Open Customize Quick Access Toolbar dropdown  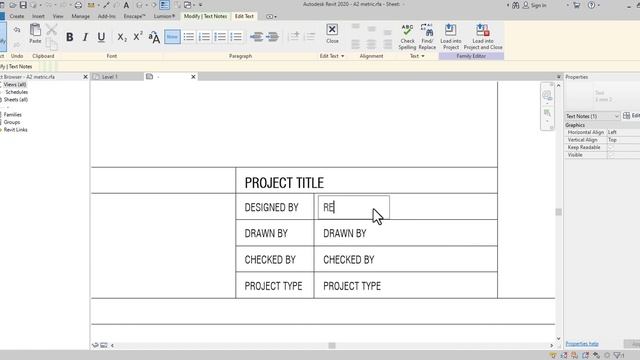point(200,5)
